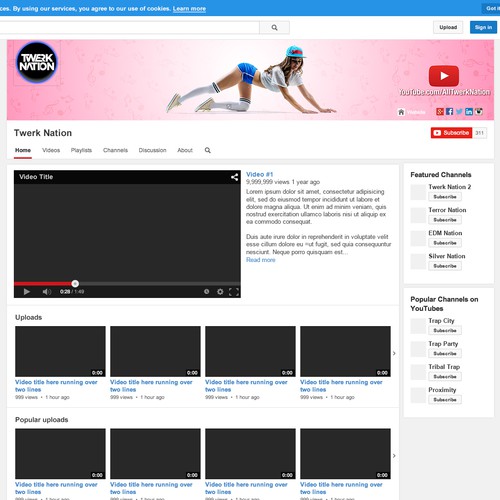Click the red Subscribe button
Screen dimensions: 500x500
click(451, 133)
